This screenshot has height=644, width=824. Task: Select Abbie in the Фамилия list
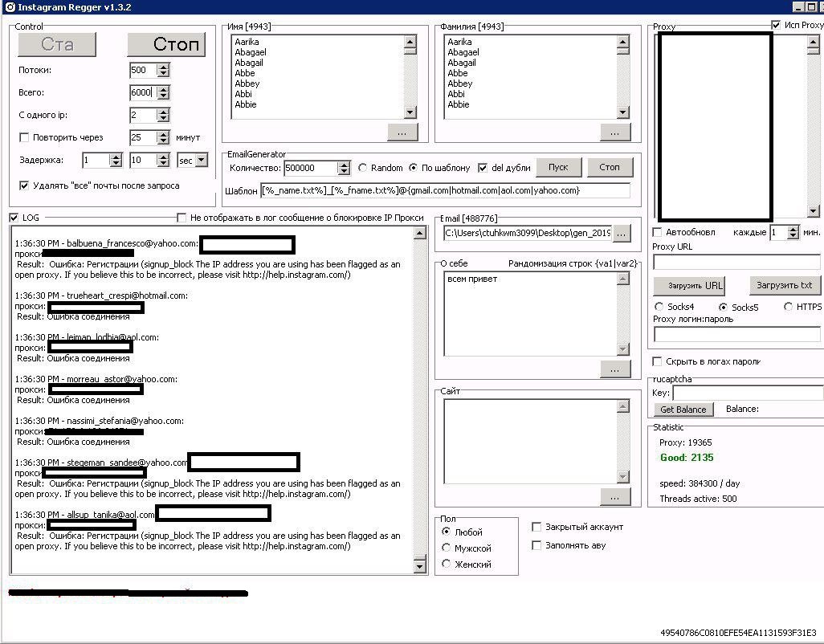(x=459, y=104)
